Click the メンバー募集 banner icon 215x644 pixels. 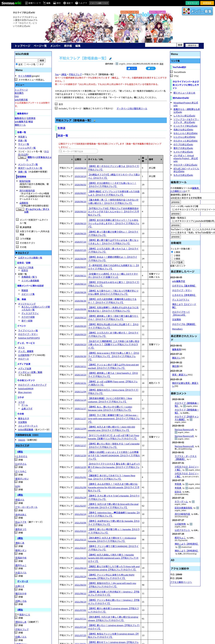pos(197,11)
